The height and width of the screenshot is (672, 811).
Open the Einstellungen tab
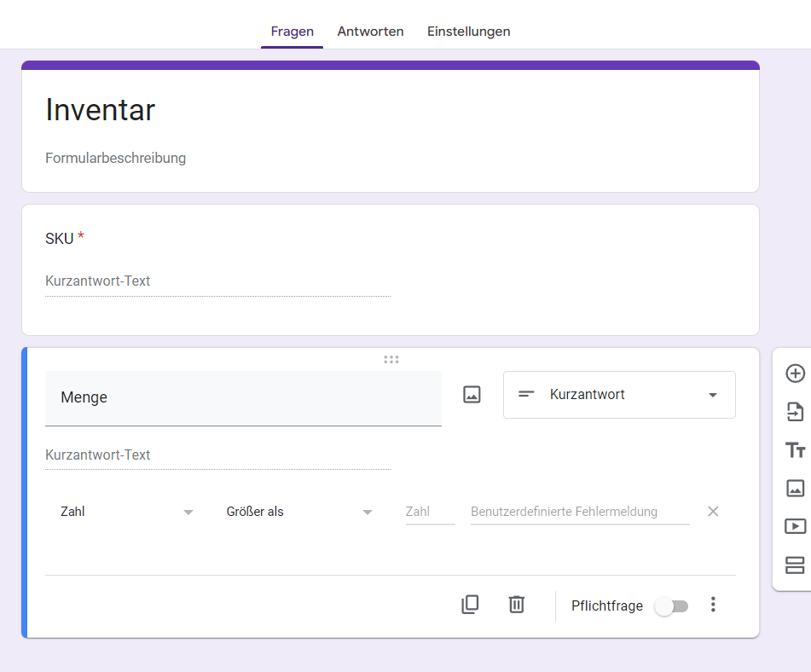pos(468,32)
